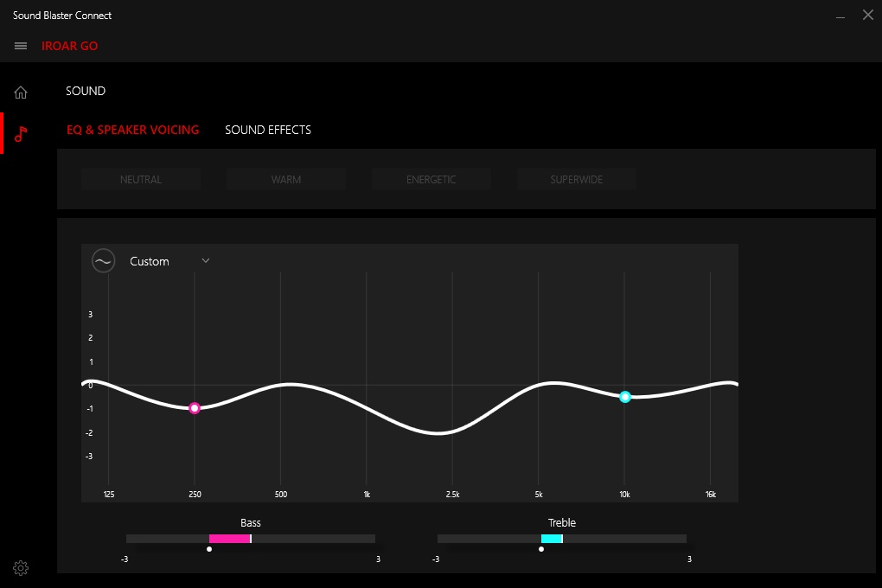Open the settings gear icon
Viewport: 882px width, 588px height.
click(21, 568)
